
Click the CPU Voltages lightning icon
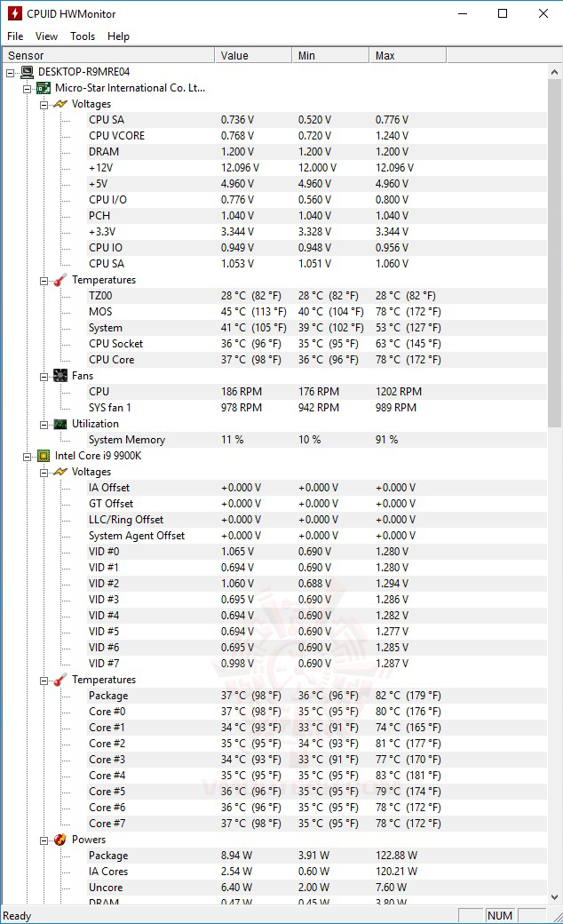(60, 472)
